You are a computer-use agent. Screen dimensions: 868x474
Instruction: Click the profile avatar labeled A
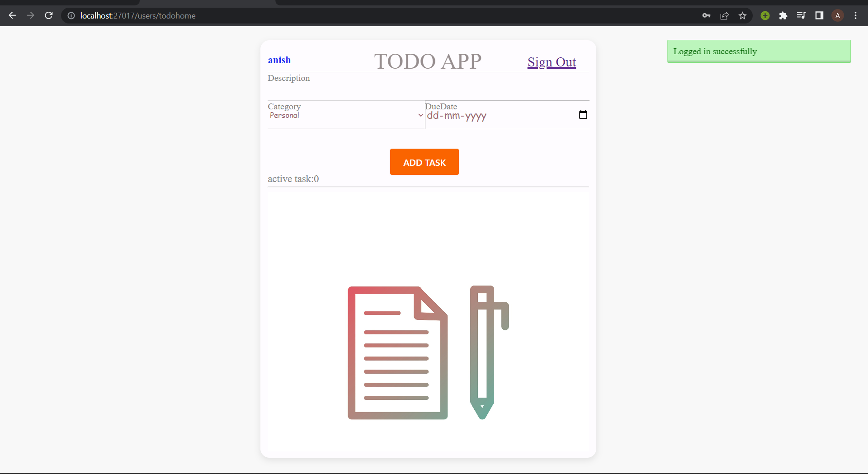click(x=838, y=15)
